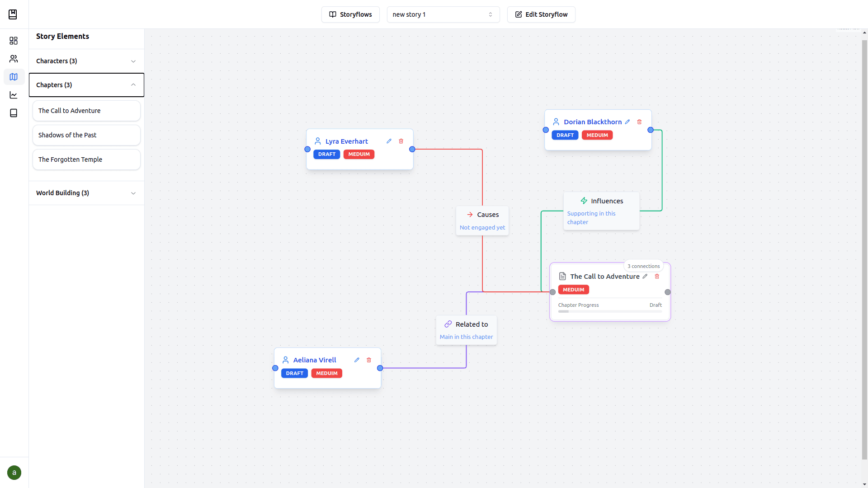Delete the Dorian Blackthorn node via trash icon

pyautogui.click(x=639, y=122)
